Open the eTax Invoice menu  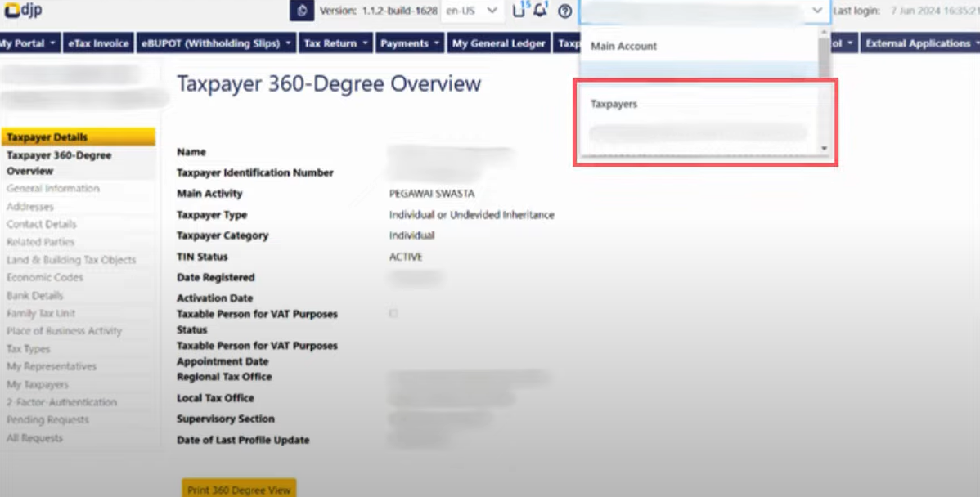[x=98, y=43]
